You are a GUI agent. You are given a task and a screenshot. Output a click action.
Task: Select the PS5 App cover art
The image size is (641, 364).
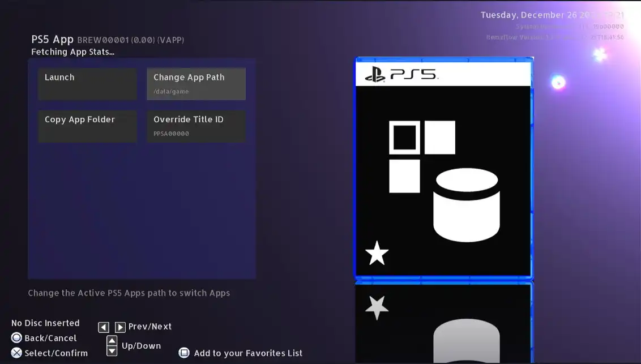coord(444,168)
